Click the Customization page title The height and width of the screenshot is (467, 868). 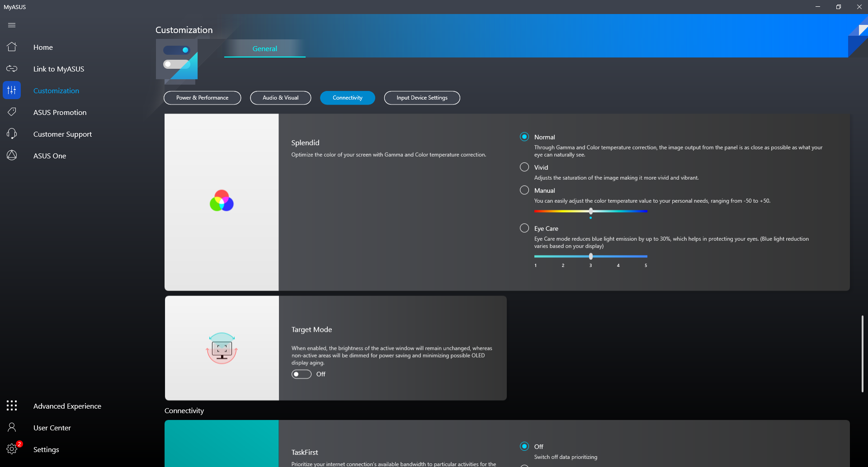[x=184, y=30]
